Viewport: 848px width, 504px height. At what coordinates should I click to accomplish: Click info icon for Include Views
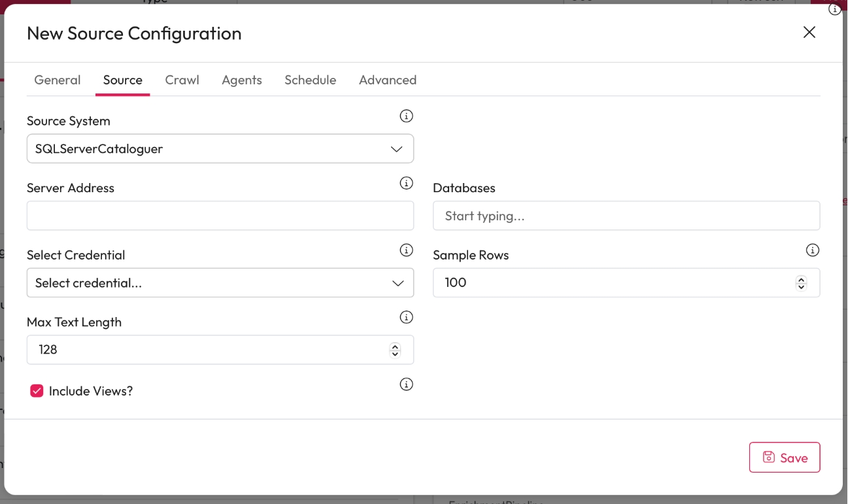point(406,384)
